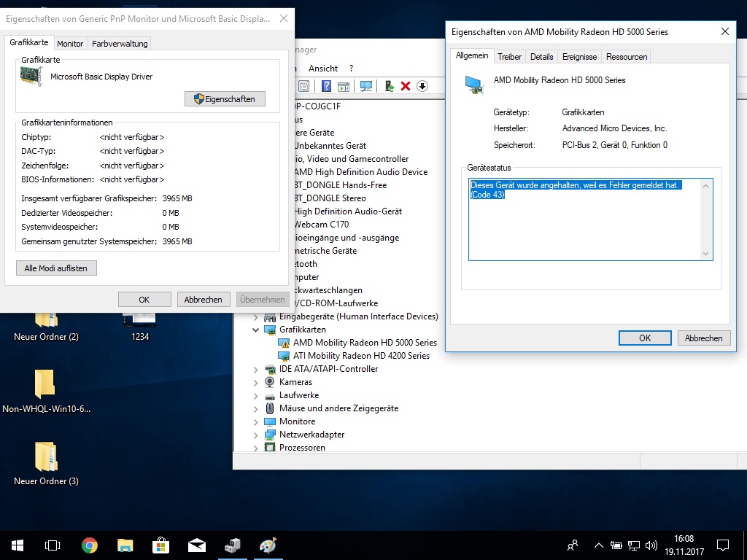747x560 pixels.
Task: Click the red X Uninstall device toolbar icon
Action: point(406,86)
